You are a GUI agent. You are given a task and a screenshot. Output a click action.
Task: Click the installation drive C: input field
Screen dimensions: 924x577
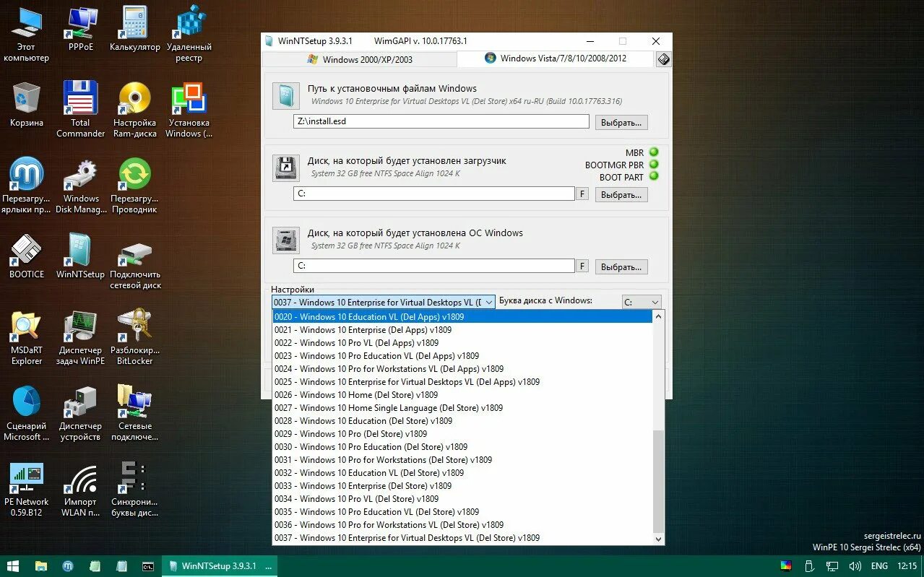434,266
